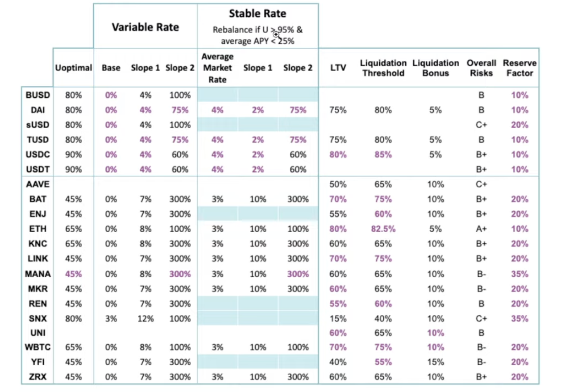Image resolution: width=565 pixels, height=392 pixels.
Task: Click SNX's 40% liquidation threshold value
Action: pos(383,319)
